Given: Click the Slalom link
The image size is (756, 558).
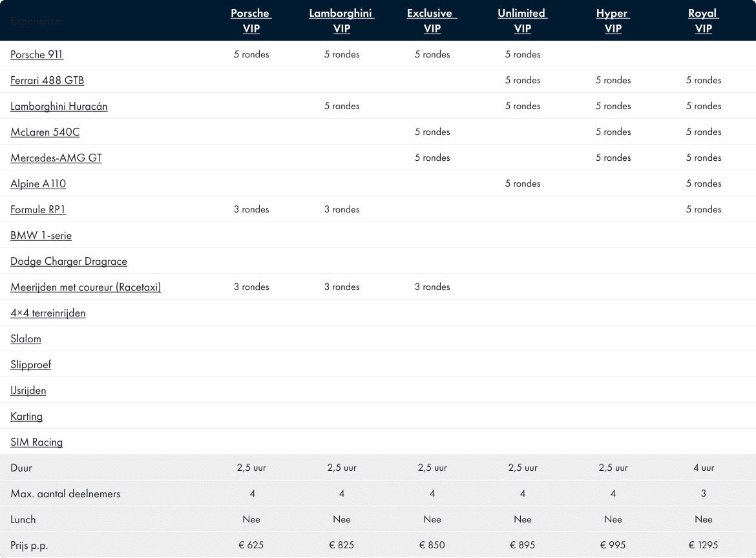Looking at the screenshot, I should coord(26,339).
